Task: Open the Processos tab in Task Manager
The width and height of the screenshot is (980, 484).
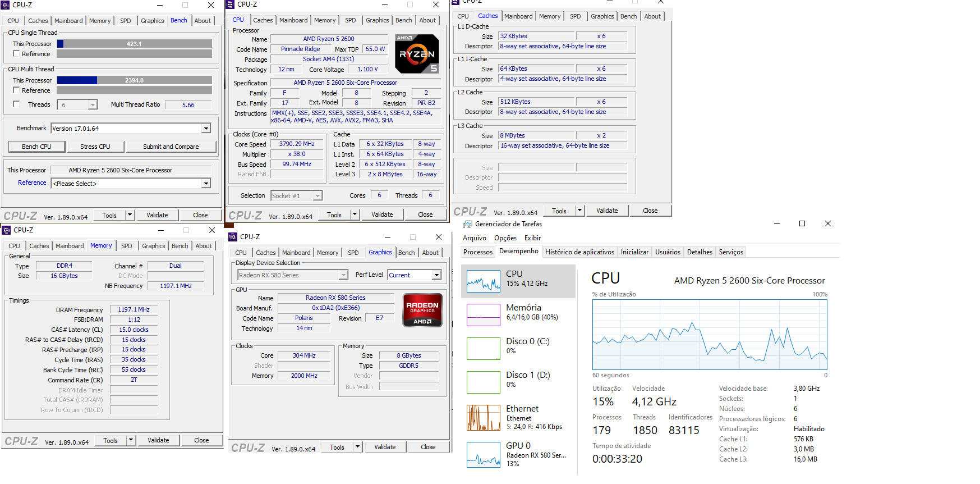Action: [478, 252]
